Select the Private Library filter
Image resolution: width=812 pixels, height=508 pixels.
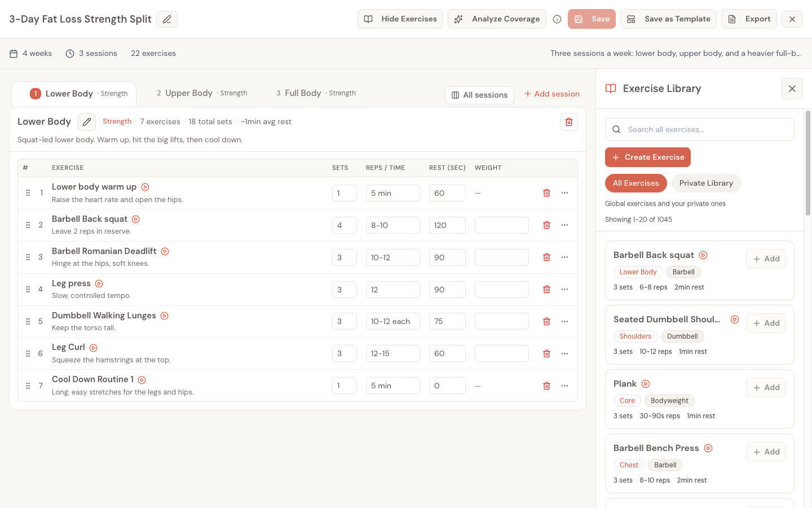pos(706,183)
